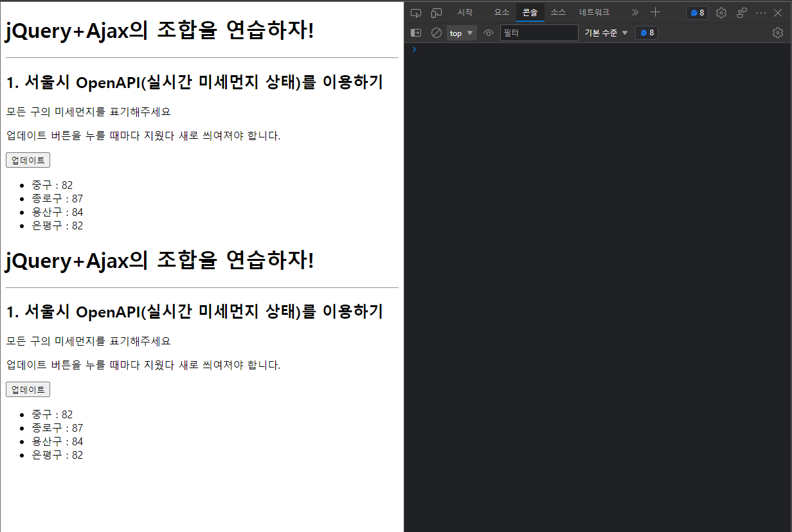Click the first jQuery+Ajax main heading

coord(160,31)
